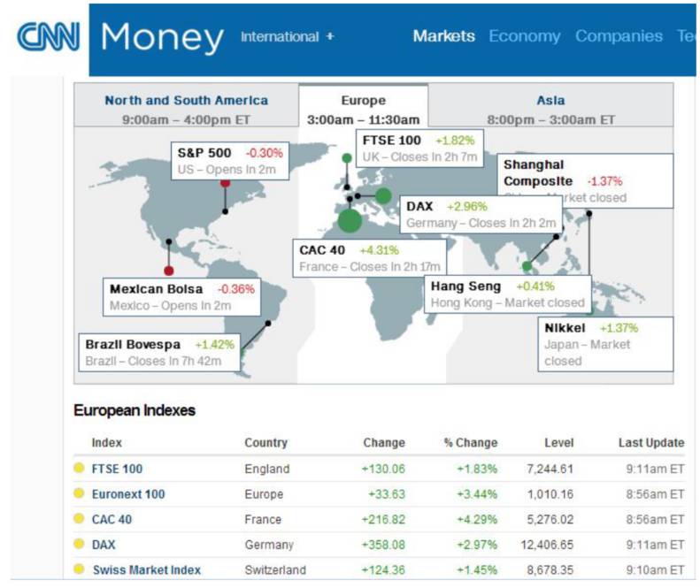This screenshot has height=588, width=700.
Task: Click the yellow dot beside DAX row
Action: [x=79, y=544]
